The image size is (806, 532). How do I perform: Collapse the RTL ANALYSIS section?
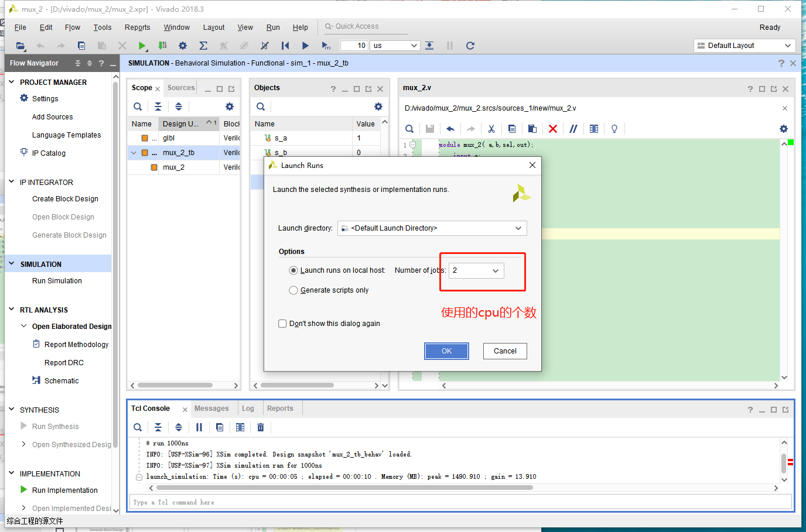[11, 310]
